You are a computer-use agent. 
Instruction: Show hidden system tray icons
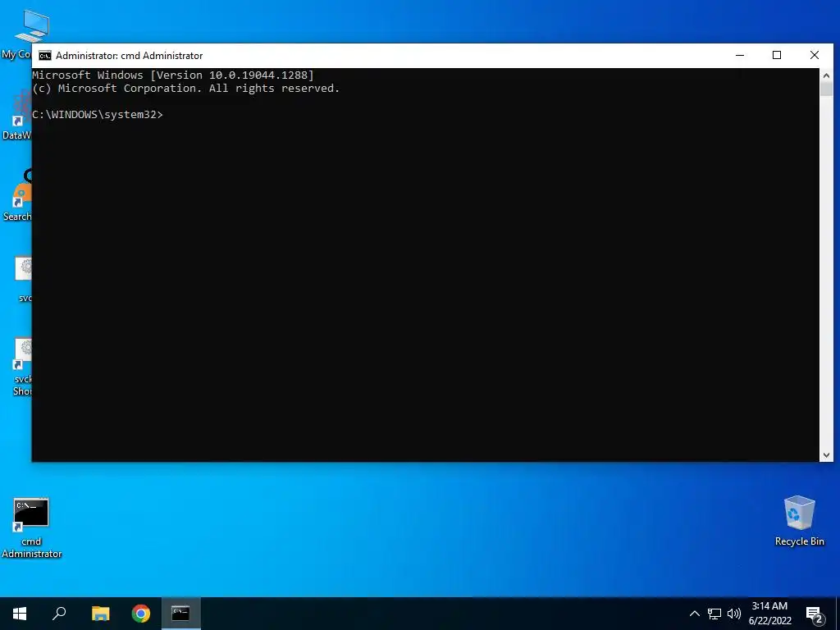(694, 614)
